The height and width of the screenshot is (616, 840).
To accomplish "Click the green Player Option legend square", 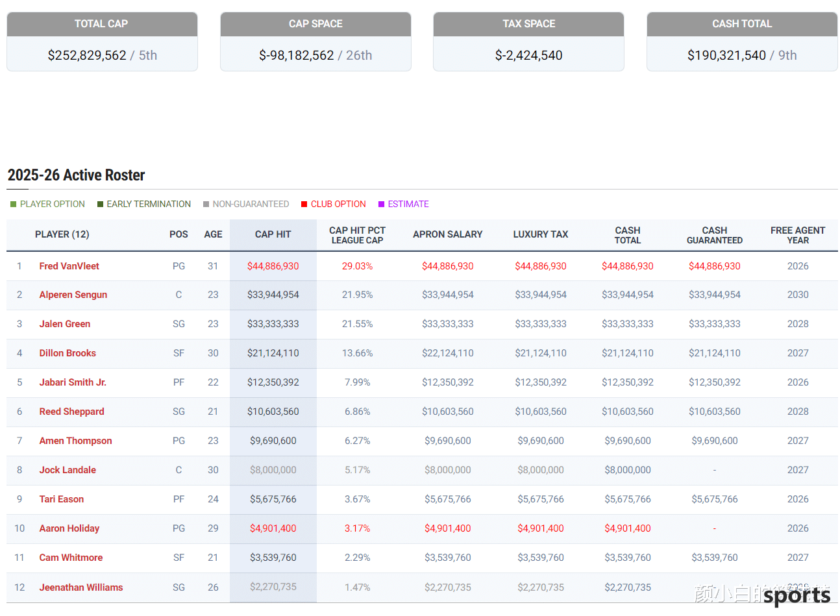I will [13, 204].
